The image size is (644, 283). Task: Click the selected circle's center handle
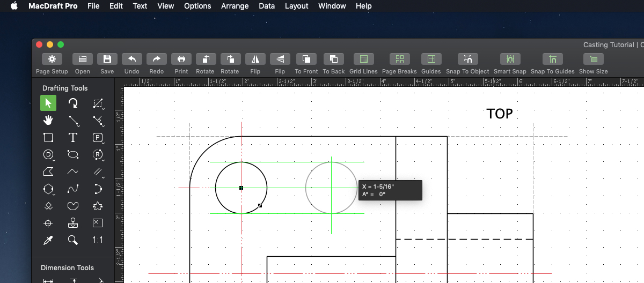(x=241, y=188)
